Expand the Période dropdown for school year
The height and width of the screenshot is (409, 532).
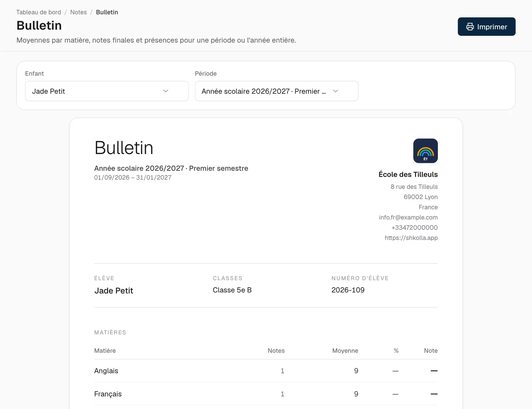(x=277, y=91)
